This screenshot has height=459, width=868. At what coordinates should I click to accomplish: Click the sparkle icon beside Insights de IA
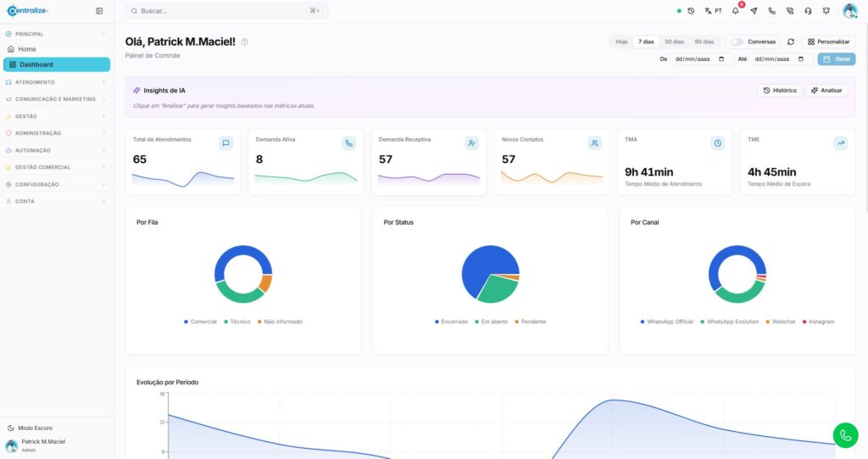pyautogui.click(x=136, y=91)
